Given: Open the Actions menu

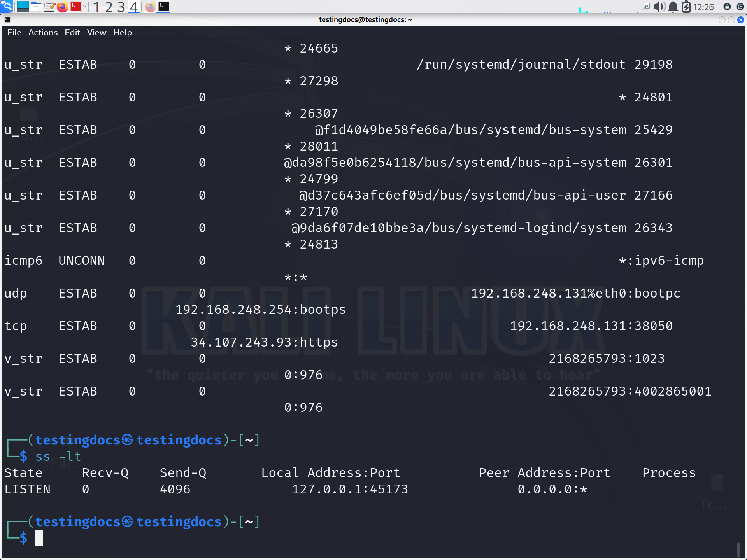Looking at the screenshot, I should pos(43,32).
